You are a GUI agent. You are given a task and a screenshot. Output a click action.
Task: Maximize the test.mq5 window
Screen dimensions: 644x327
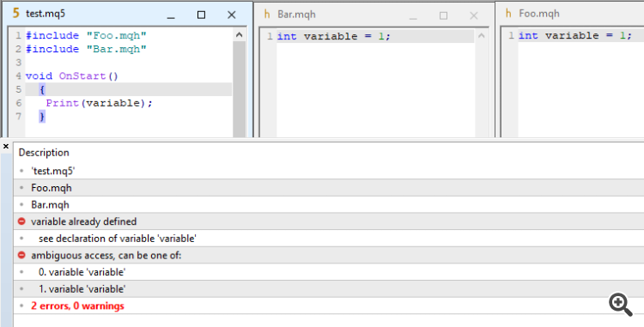point(201,15)
